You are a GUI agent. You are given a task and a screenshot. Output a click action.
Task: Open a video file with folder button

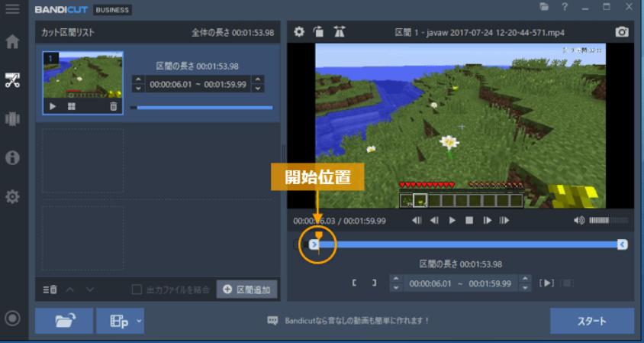pos(64,321)
